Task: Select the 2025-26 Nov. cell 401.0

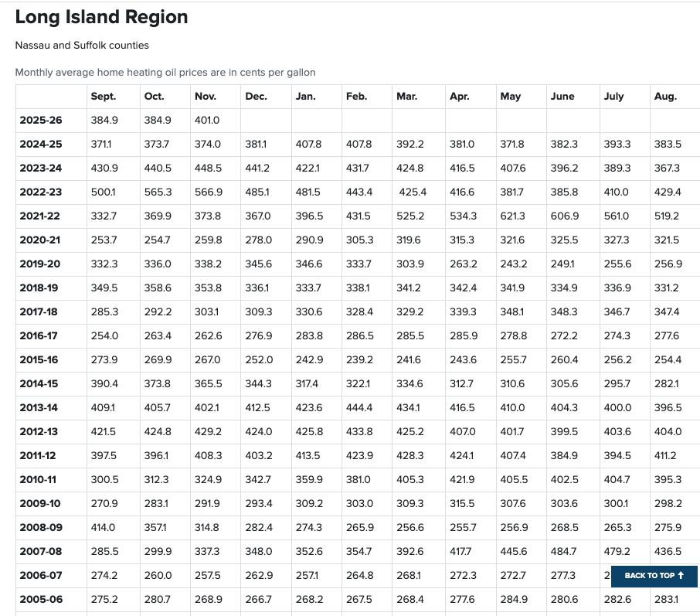Action: [207, 120]
